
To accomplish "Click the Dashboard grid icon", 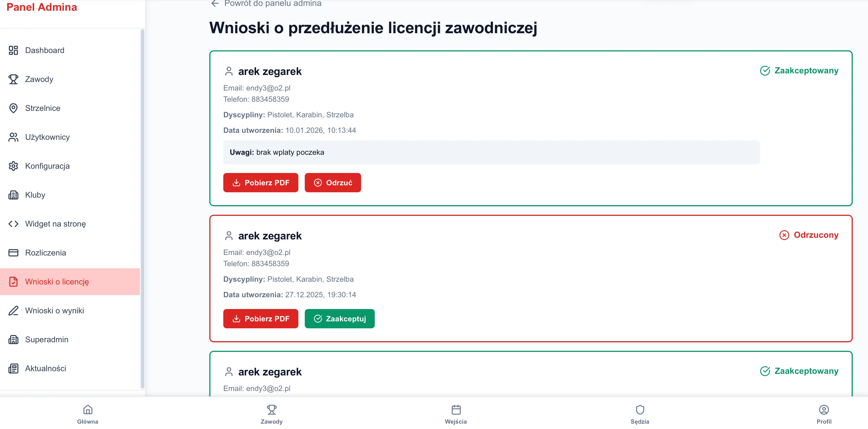I will (x=13, y=51).
